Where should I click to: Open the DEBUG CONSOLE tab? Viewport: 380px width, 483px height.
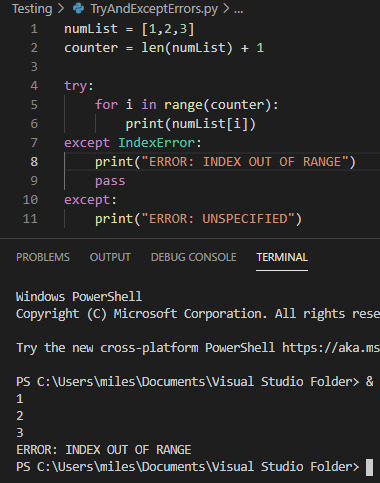(x=193, y=257)
